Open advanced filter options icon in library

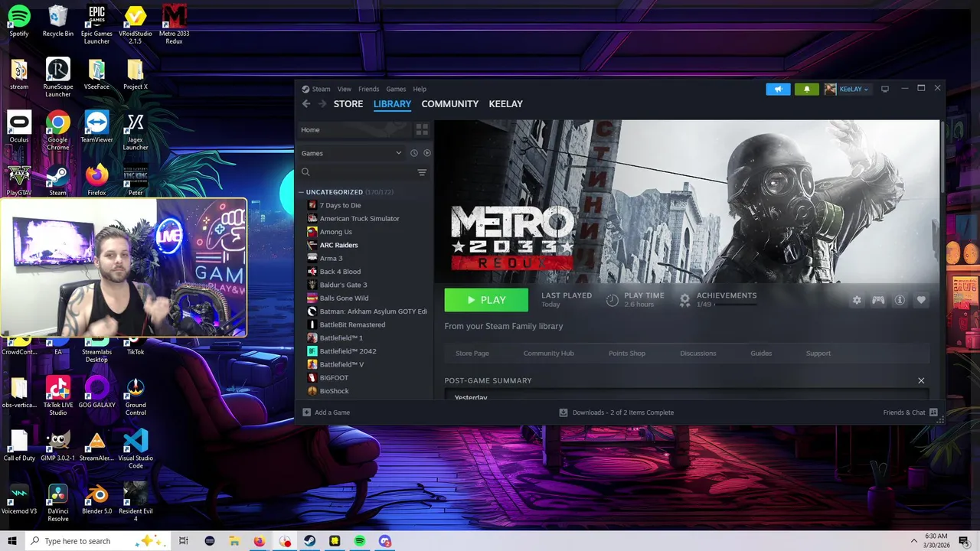pos(422,172)
